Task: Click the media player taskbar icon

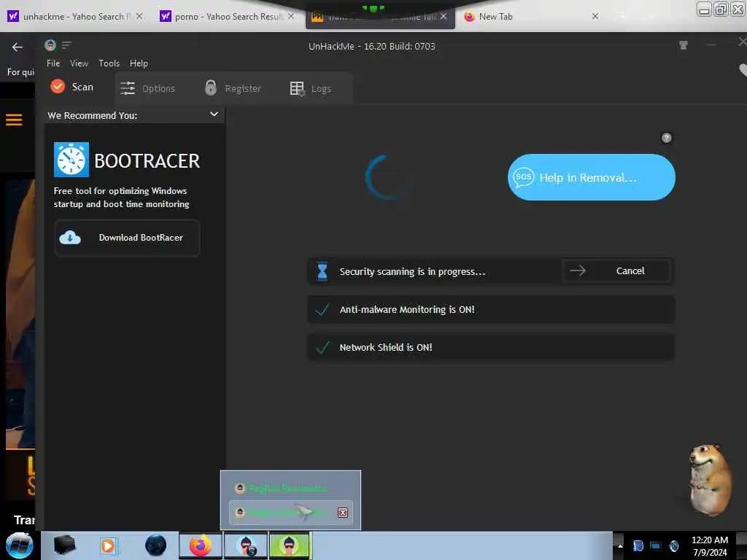Action: point(108,545)
